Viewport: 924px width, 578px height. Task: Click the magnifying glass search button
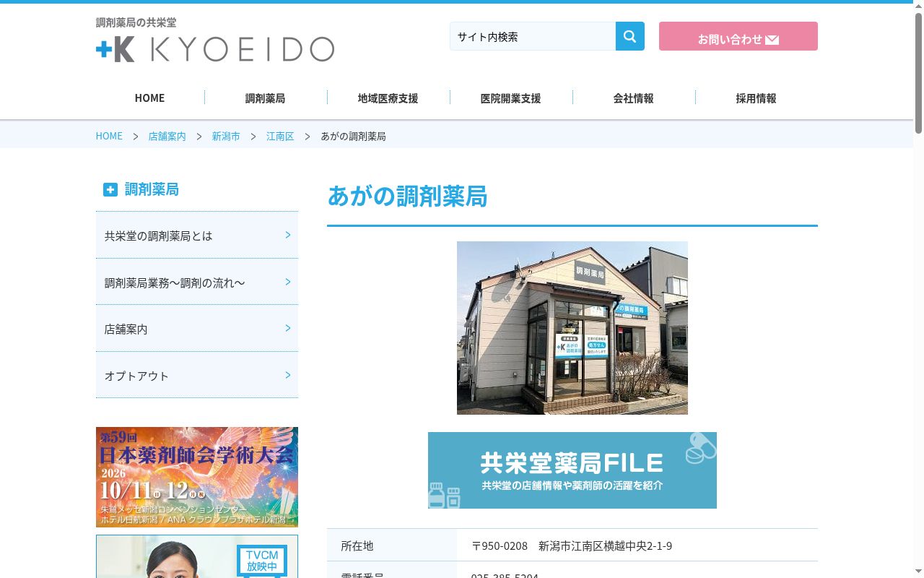(629, 36)
